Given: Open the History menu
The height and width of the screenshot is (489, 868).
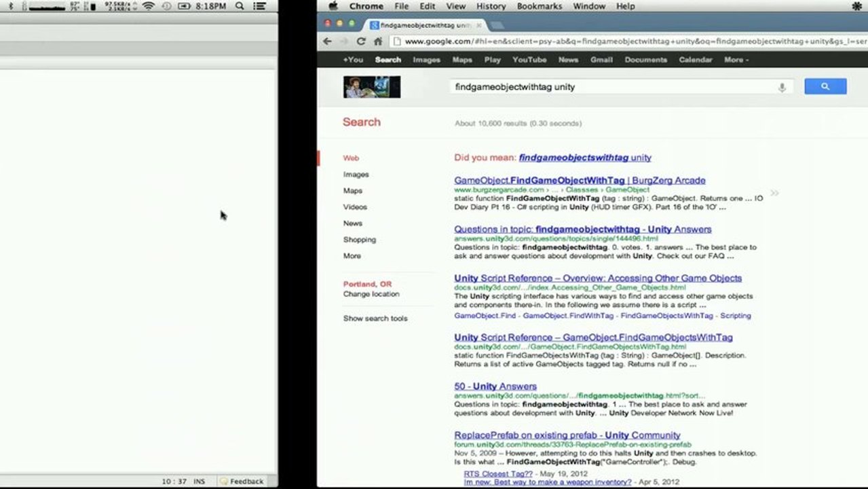Looking at the screenshot, I should coord(491,6).
